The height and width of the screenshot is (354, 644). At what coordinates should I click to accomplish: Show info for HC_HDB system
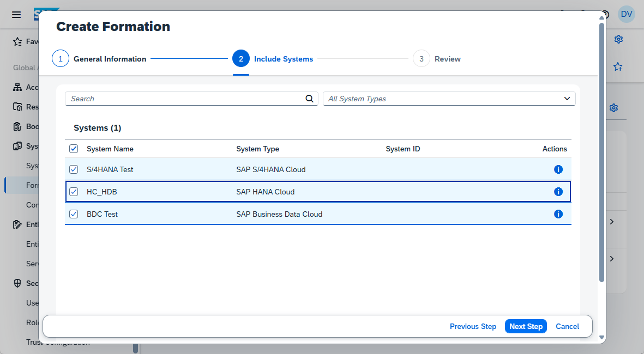(x=558, y=192)
